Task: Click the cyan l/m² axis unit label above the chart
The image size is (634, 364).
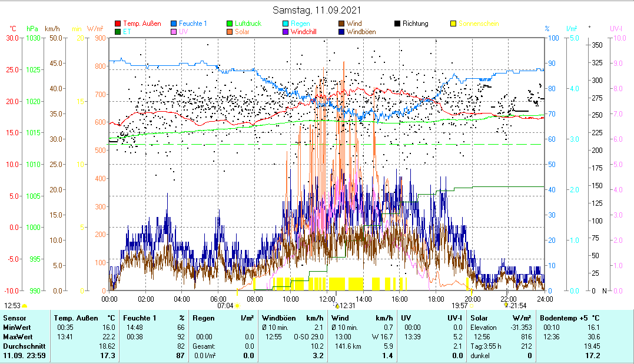Action: [x=572, y=29]
